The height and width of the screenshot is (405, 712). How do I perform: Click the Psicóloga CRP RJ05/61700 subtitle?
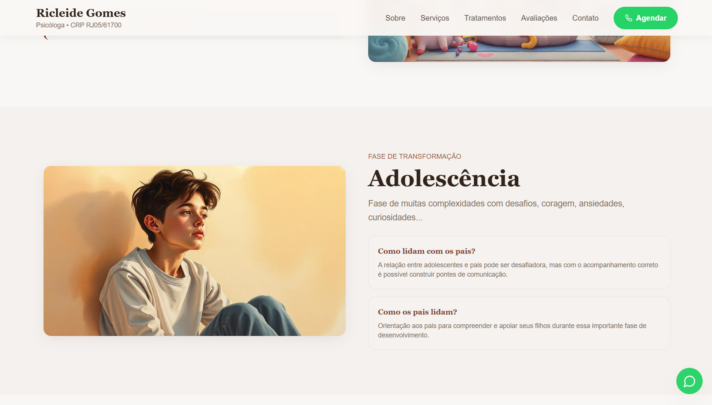(79, 25)
